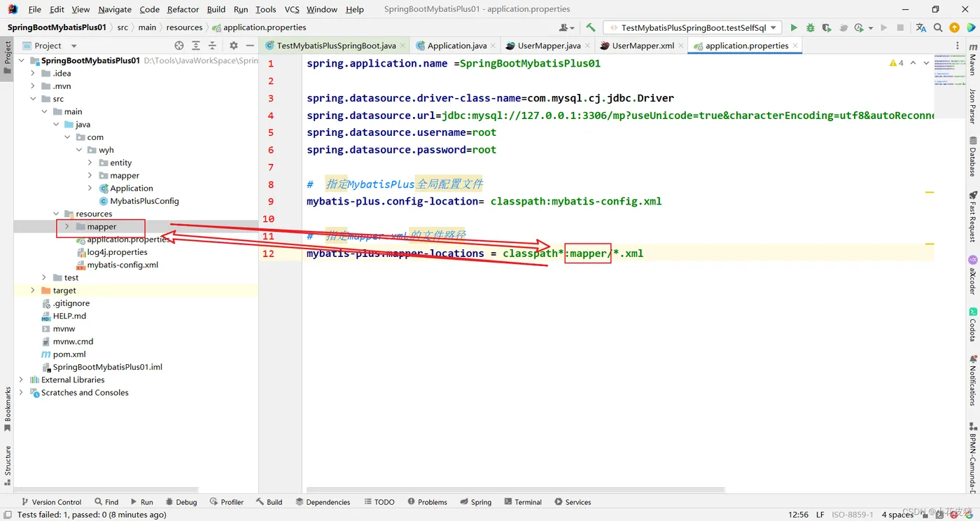Hide the Project tool window
Screen dimensions: 980x521
pos(250,46)
